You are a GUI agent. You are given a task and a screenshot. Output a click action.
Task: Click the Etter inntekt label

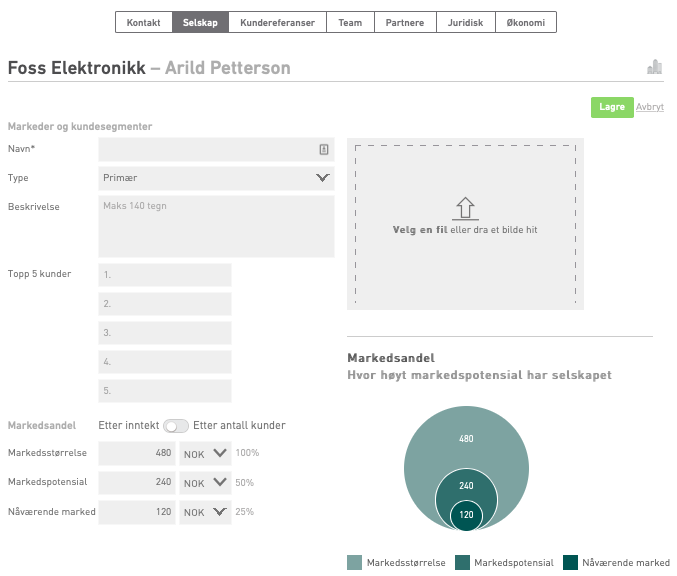(129, 426)
